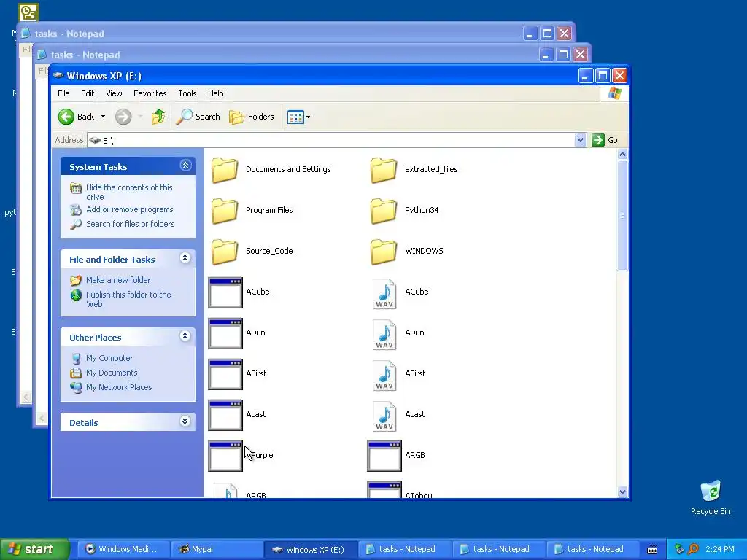Click the file list scroll up arrow

(x=622, y=155)
